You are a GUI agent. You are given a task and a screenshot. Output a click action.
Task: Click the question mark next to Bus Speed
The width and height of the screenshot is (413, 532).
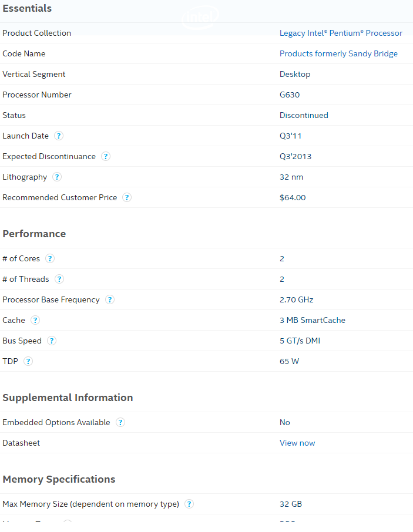tap(52, 341)
